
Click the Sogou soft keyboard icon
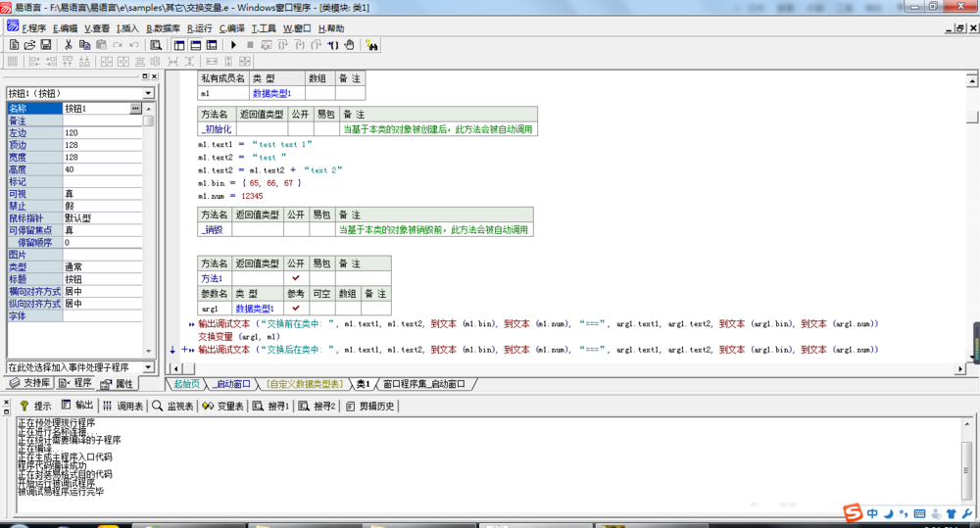coord(919,513)
